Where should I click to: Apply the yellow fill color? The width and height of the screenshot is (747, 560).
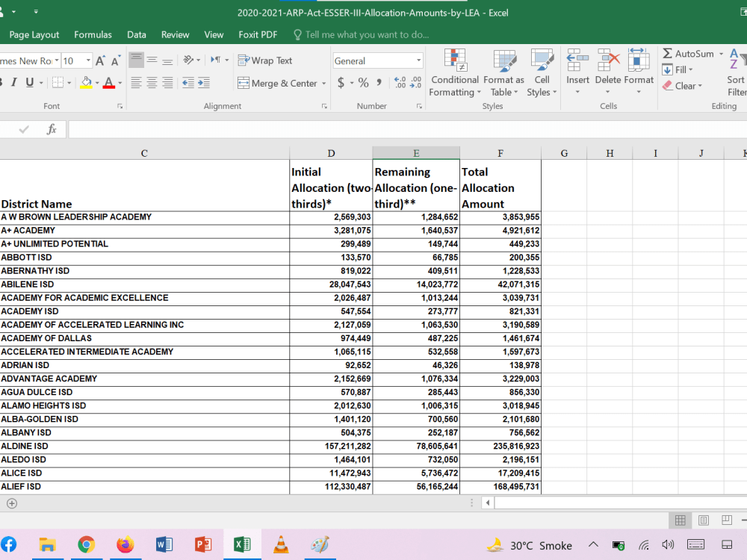tap(86, 83)
